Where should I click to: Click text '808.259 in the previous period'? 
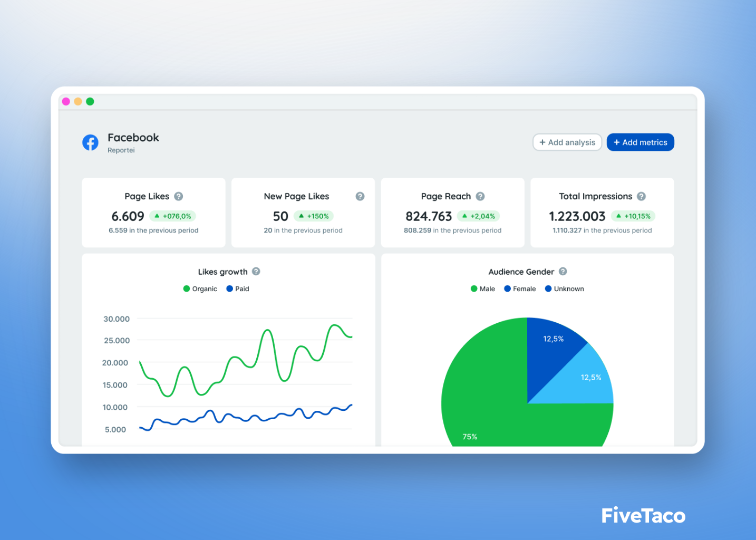453,230
